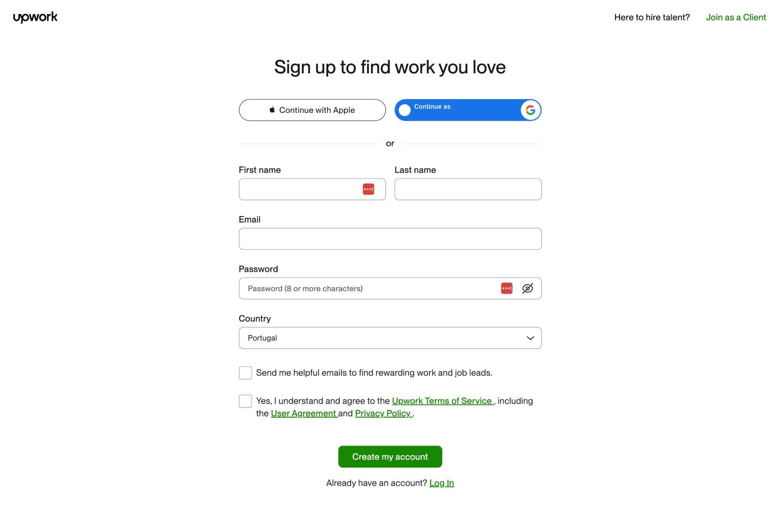Open Join as a Client link
Image resolution: width=781 pixels, height=532 pixels.
coord(736,17)
